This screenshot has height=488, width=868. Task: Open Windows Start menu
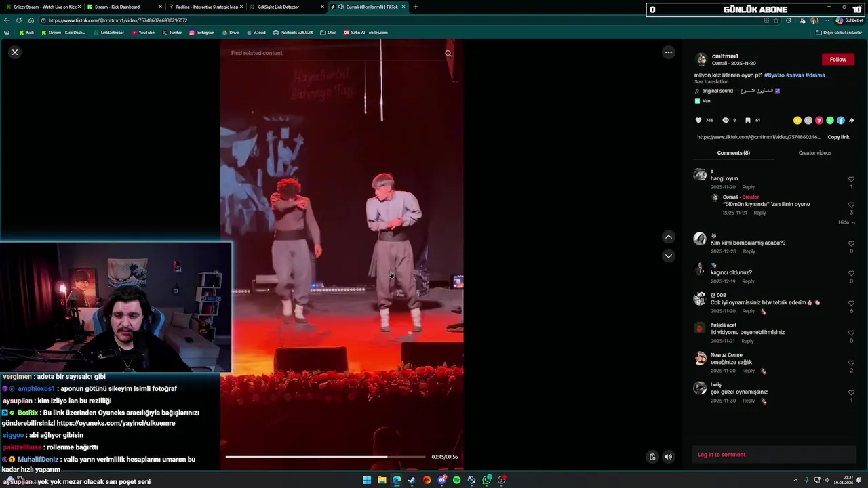(x=367, y=480)
